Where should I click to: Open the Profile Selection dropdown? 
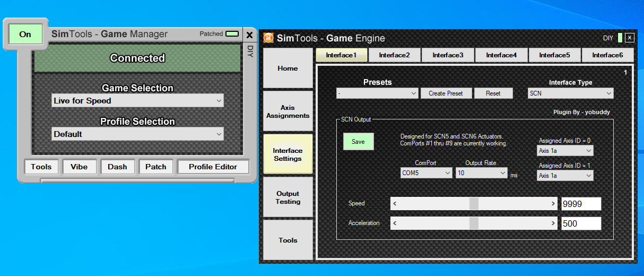pyautogui.click(x=137, y=134)
